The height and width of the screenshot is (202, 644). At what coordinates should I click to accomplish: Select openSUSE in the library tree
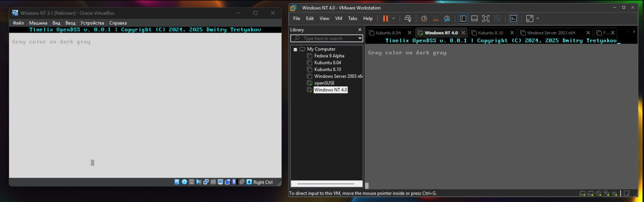[324, 83]
